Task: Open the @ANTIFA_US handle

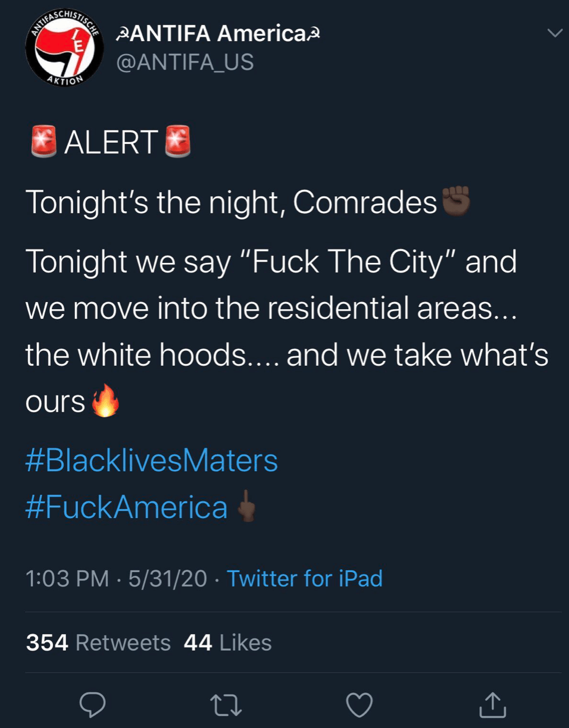Action: 185,62
